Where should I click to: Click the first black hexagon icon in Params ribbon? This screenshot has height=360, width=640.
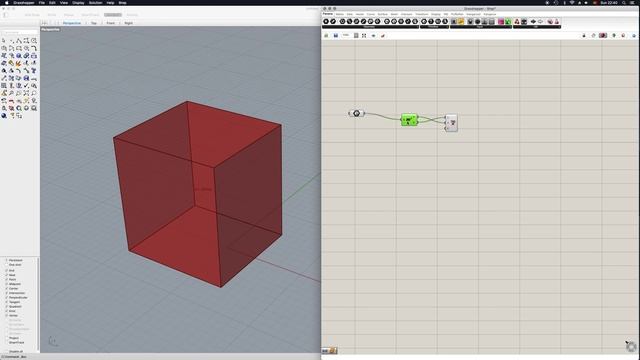click(326, 21)
